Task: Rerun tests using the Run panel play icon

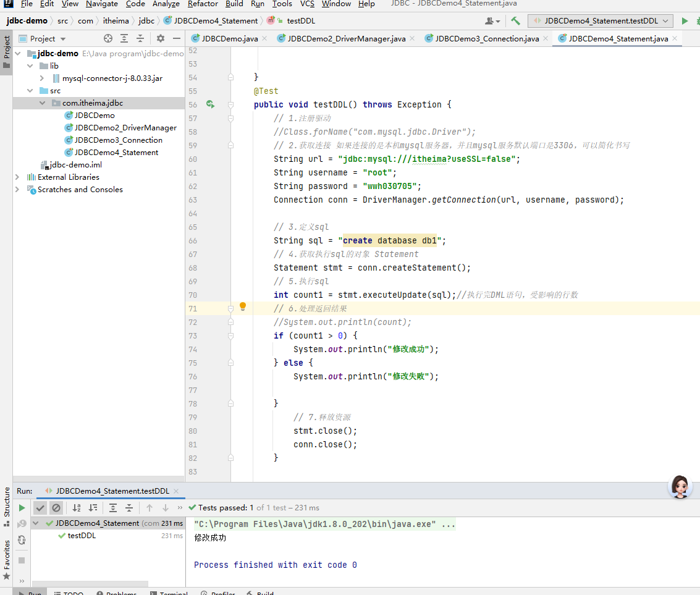Action: 22,508
